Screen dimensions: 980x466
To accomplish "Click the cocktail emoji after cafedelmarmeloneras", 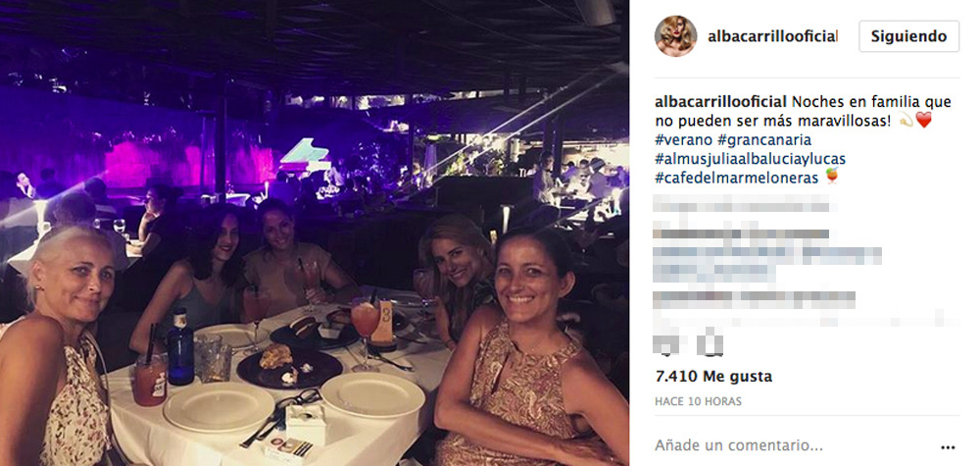I will [831, 177].
